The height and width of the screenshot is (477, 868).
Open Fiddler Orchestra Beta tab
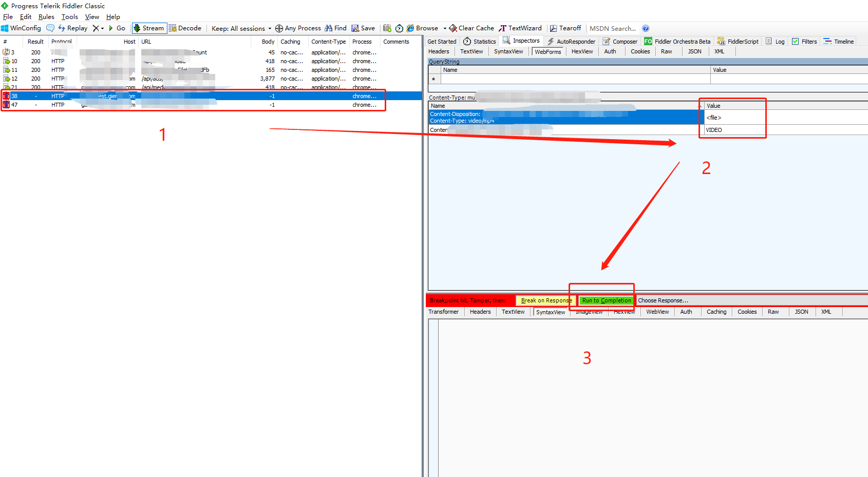click(x=677, y=42)
